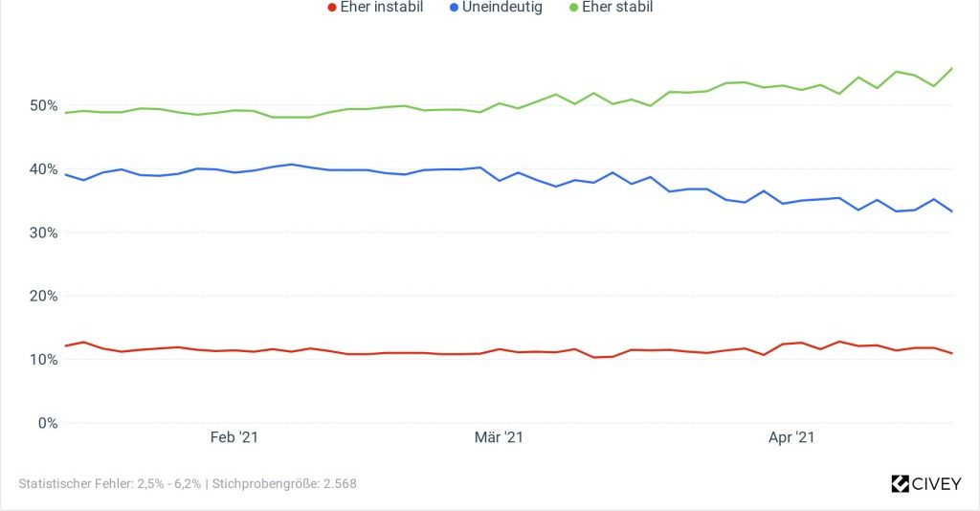Click the 0% y-axis label
This screenshot has width=980, height=511.
47,423
